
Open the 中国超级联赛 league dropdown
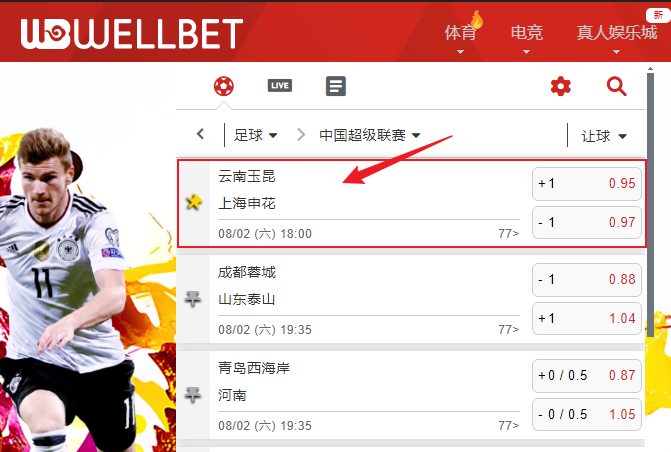[370, 135]
